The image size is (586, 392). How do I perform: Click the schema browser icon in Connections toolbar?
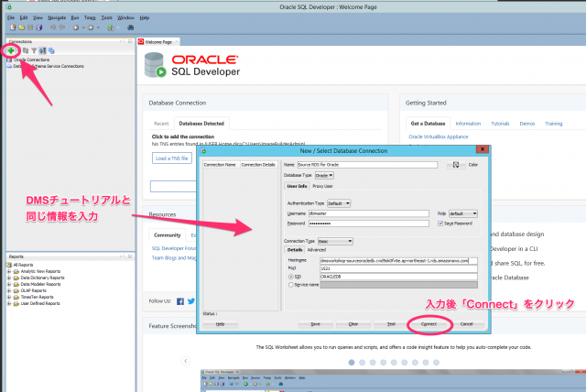(43, 50)
